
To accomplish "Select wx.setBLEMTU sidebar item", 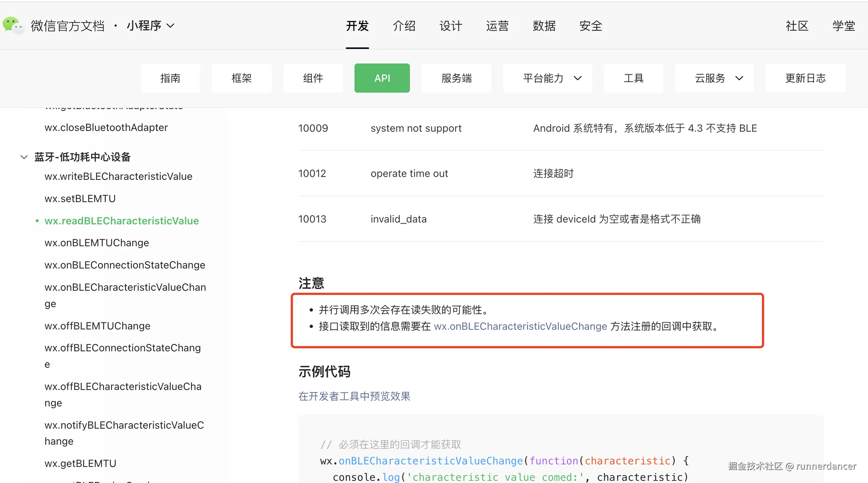I will tap(80, 198).
